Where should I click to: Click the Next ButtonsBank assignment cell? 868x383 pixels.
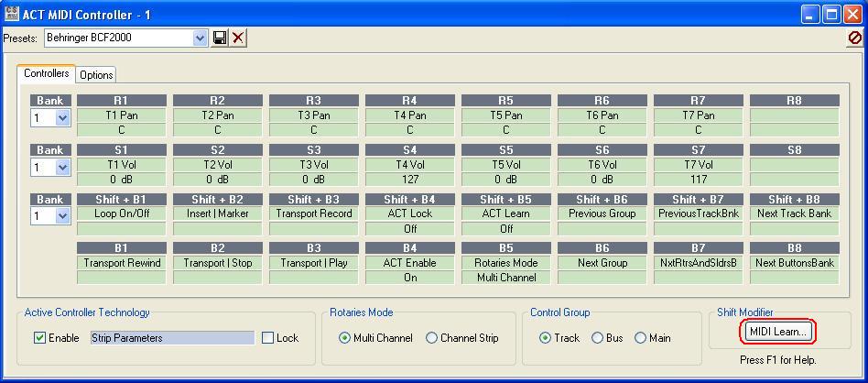click(795, 263)
